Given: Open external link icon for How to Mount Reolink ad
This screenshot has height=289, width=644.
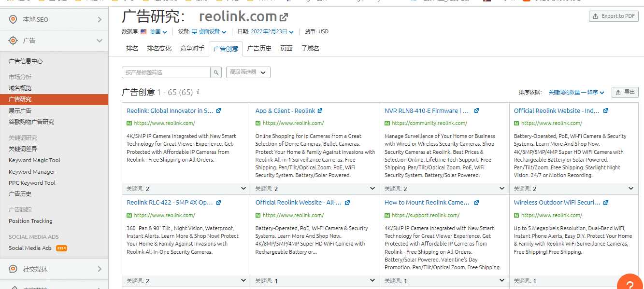Looking at the screenshot, I should [x=476, y=203].
